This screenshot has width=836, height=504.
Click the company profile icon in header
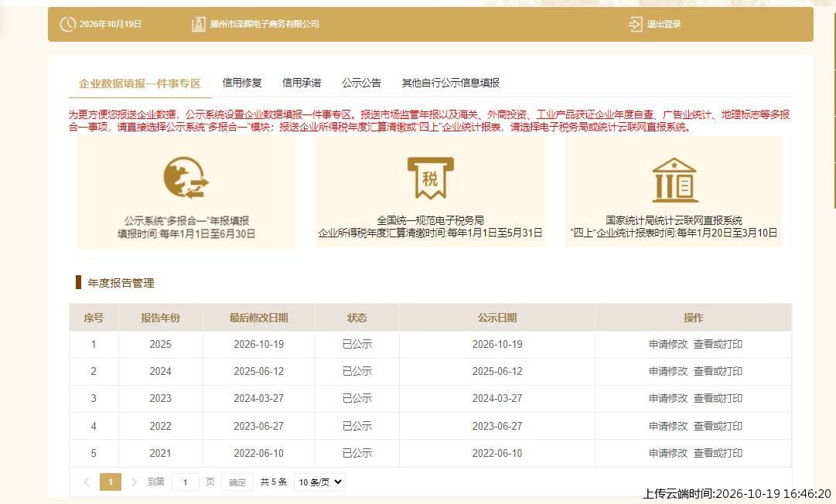click(x=198, y=24)
